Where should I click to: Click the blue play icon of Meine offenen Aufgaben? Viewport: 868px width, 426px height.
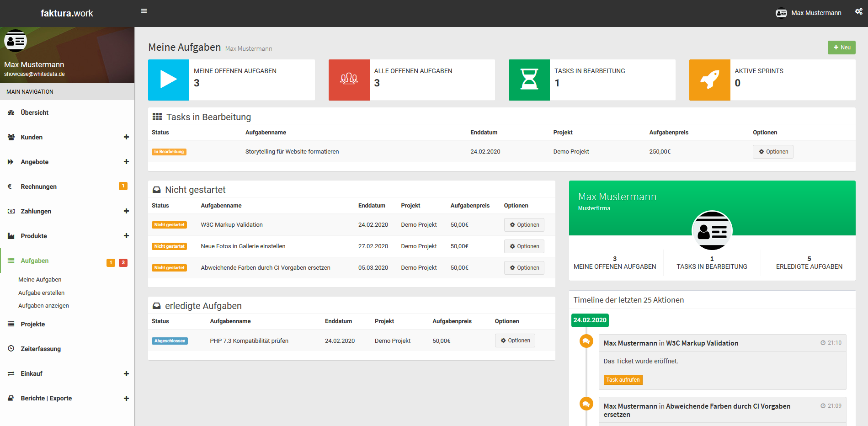pyautogui.click(x=169, y=80)
